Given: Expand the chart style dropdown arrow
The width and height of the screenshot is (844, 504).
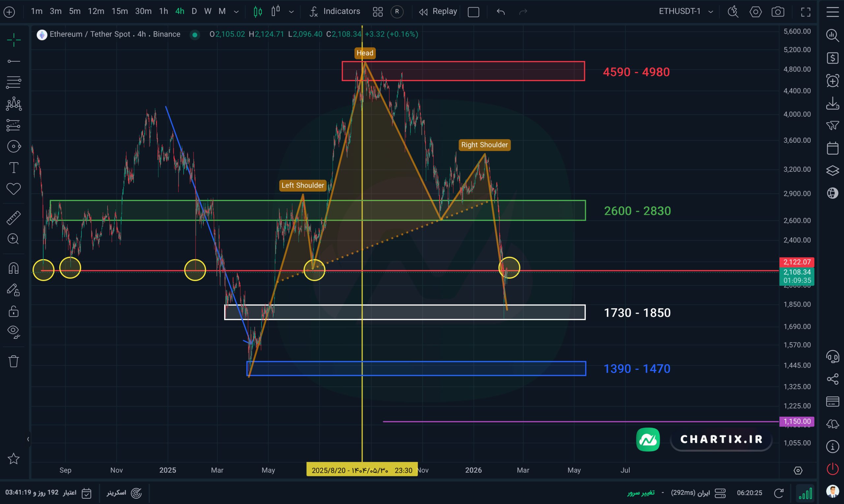Looking at the screenshot, I should click(291, 12).
